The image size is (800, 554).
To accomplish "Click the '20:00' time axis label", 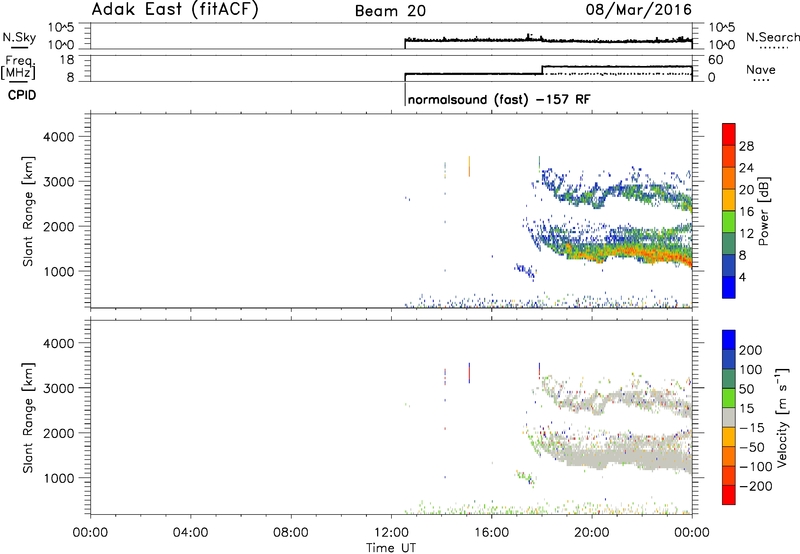I will (592, 533).
